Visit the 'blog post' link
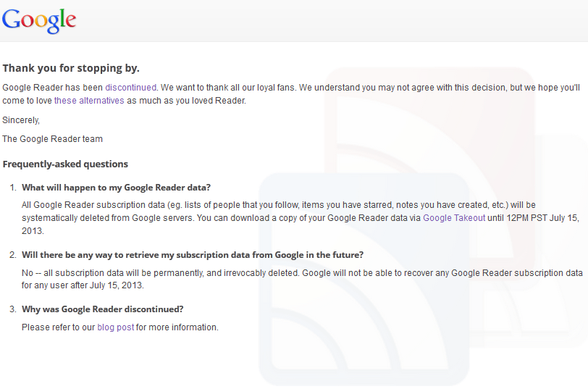Viewport: 588px width, 389px height. (x=116, y=327)
